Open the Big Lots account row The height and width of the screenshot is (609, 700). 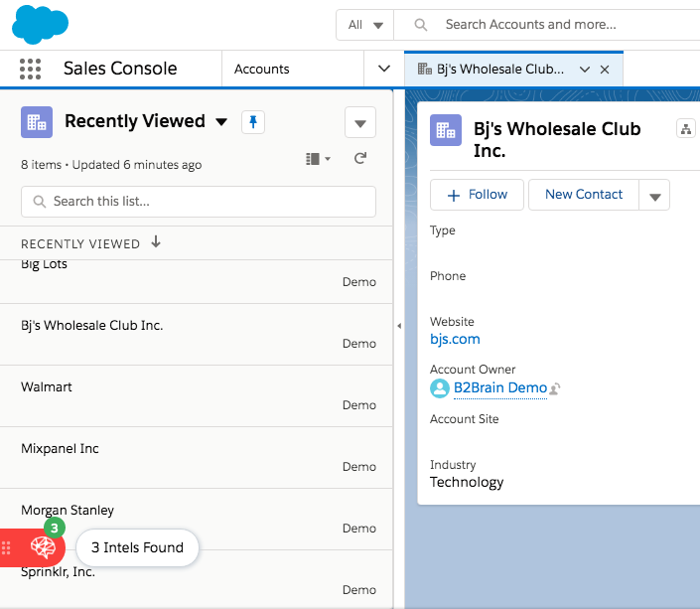click(x=197, y=281)
